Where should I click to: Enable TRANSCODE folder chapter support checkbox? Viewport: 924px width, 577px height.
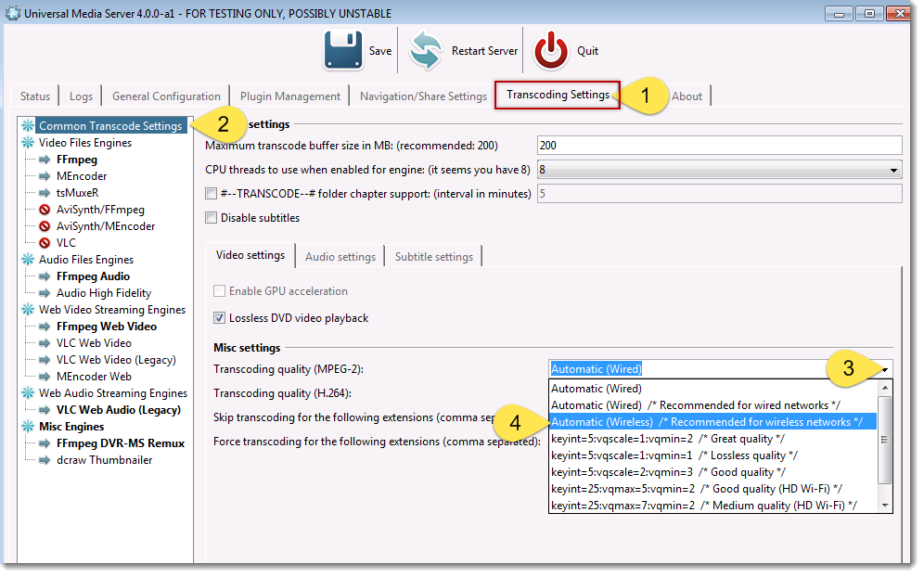pos(211,193)
